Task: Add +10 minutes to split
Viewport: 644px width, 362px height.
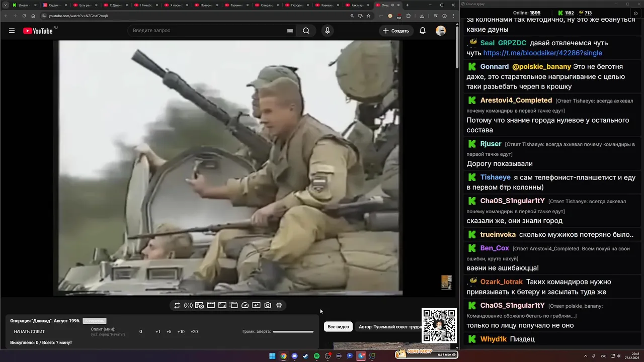Action: [181, 332]
